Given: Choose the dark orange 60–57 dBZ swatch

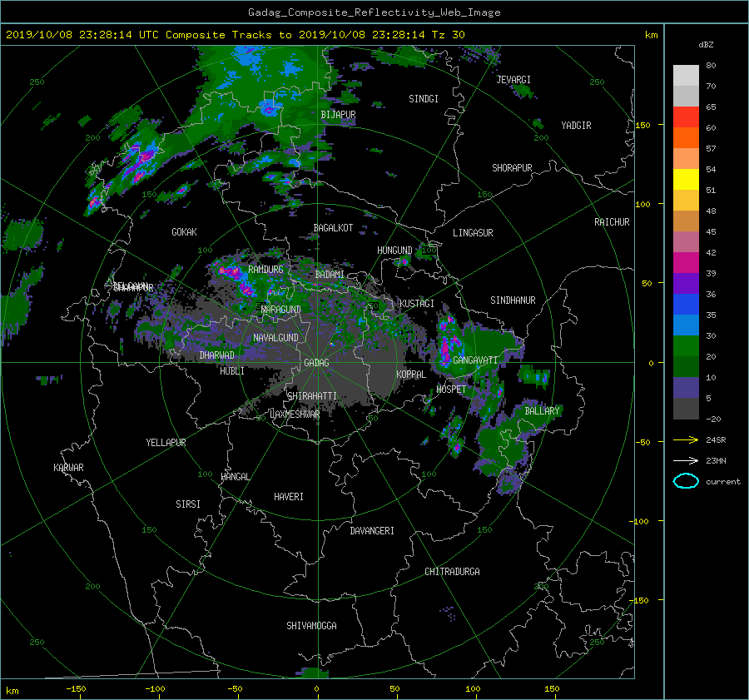Looking at the screenshot, I should (x=686, y=138).
